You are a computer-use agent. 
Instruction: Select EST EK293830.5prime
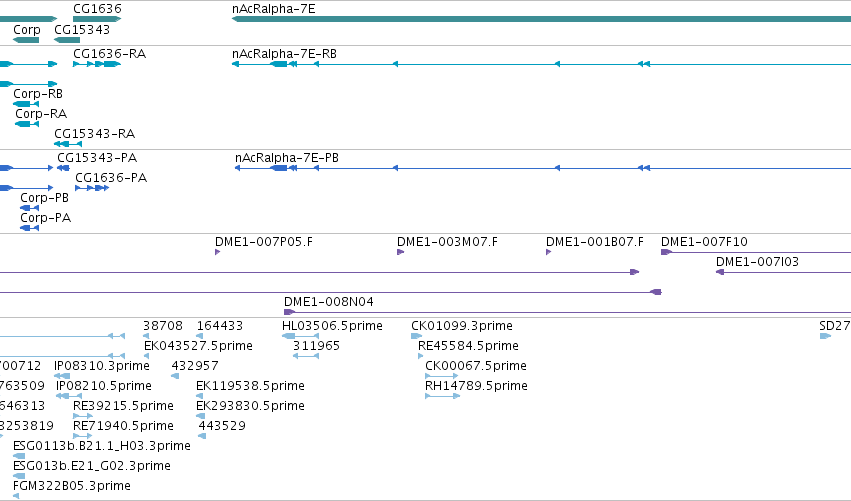click(x=250, y=406)
